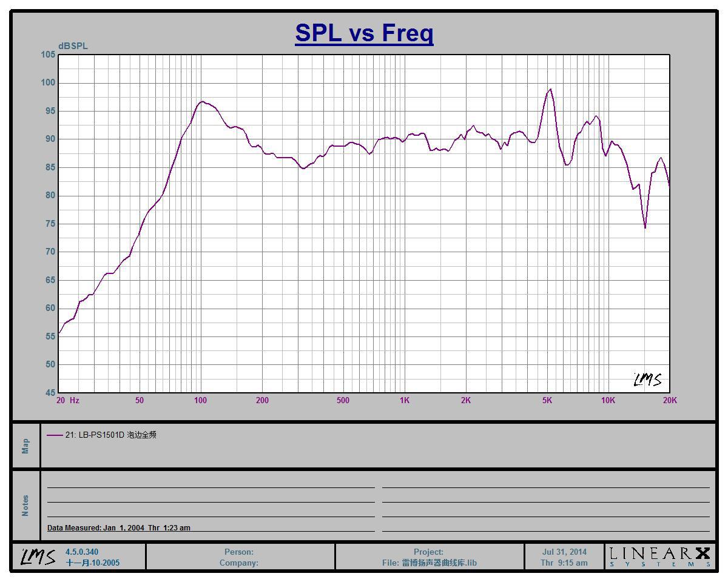Viewport: 728px width, 582px height.
Task: Click the "100" value on the dBSPL axis
Action: (48, 82)
